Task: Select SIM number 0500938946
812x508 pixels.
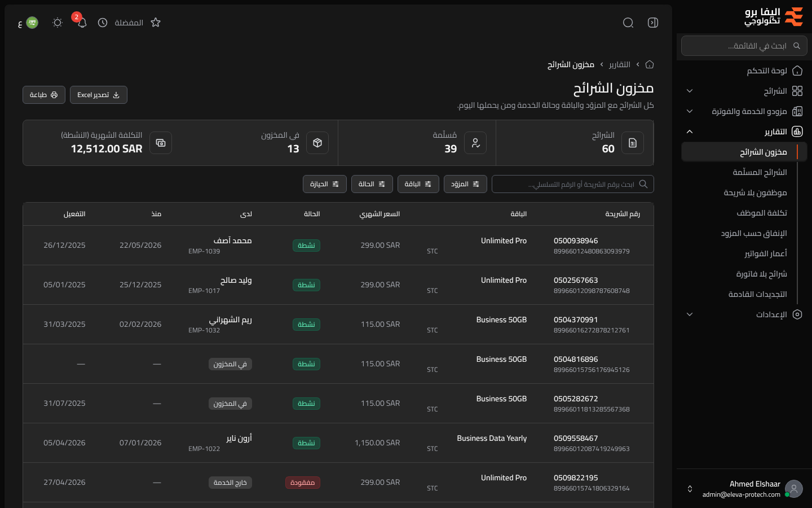Action: (x=576, y=240)
